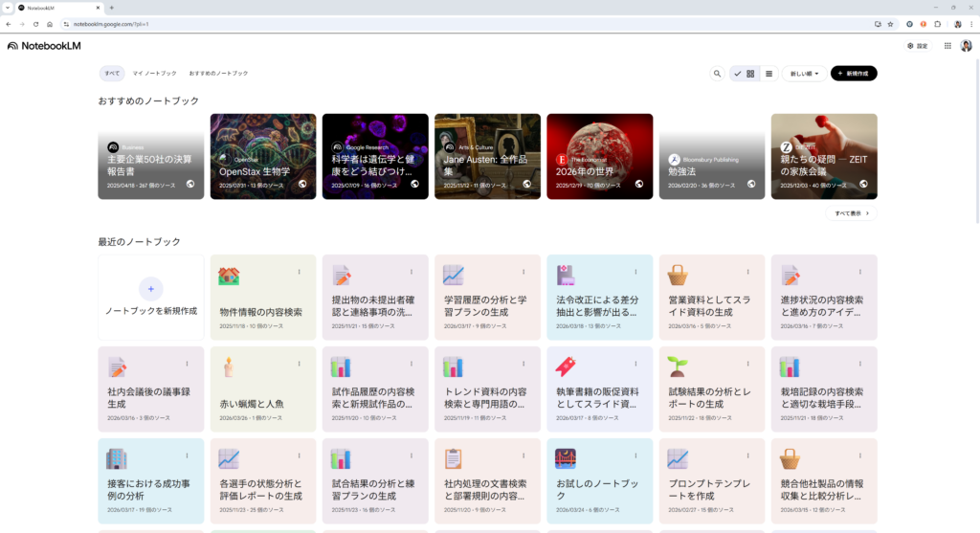
Task: Click the plus icon for ノートブックを新規作成
Action: click(150, 288)
